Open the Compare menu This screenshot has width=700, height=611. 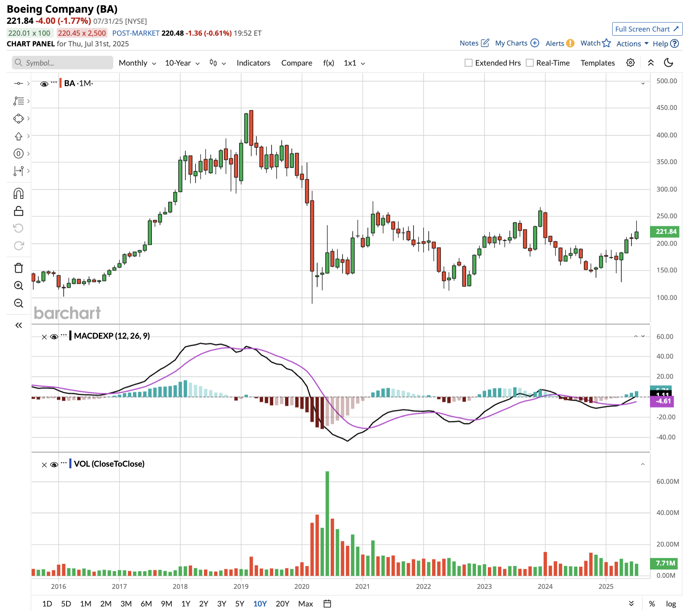tap(297, 63)
